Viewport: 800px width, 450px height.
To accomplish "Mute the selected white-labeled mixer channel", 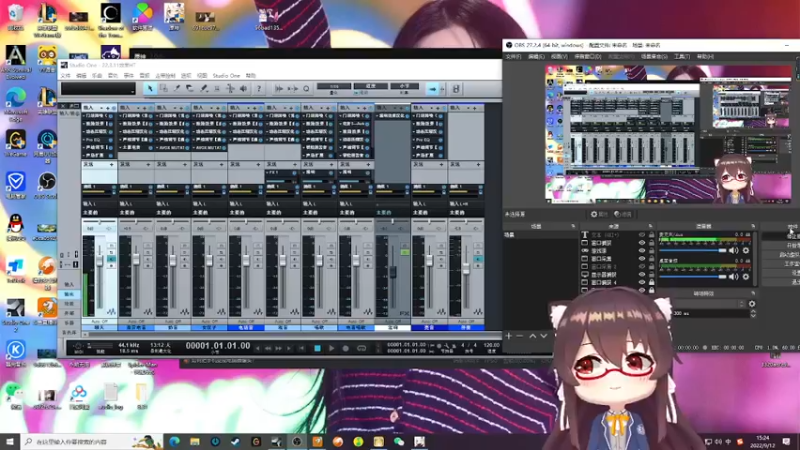I will click(x=405, y=245).
